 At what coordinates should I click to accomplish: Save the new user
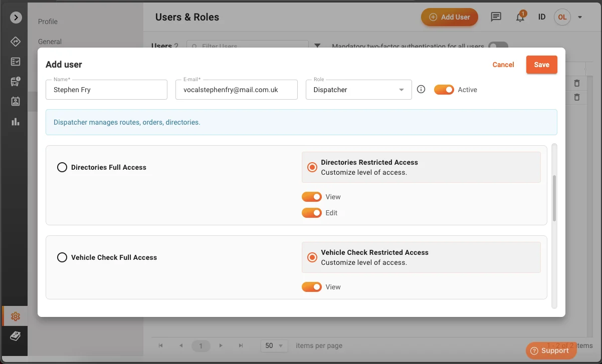point(542,65)
